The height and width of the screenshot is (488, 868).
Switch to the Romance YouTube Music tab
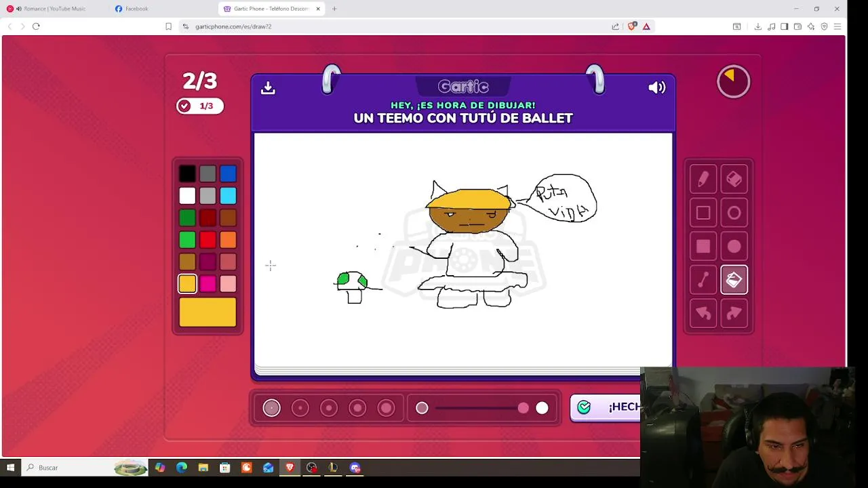pyautogui.click(x=54, y=9)
